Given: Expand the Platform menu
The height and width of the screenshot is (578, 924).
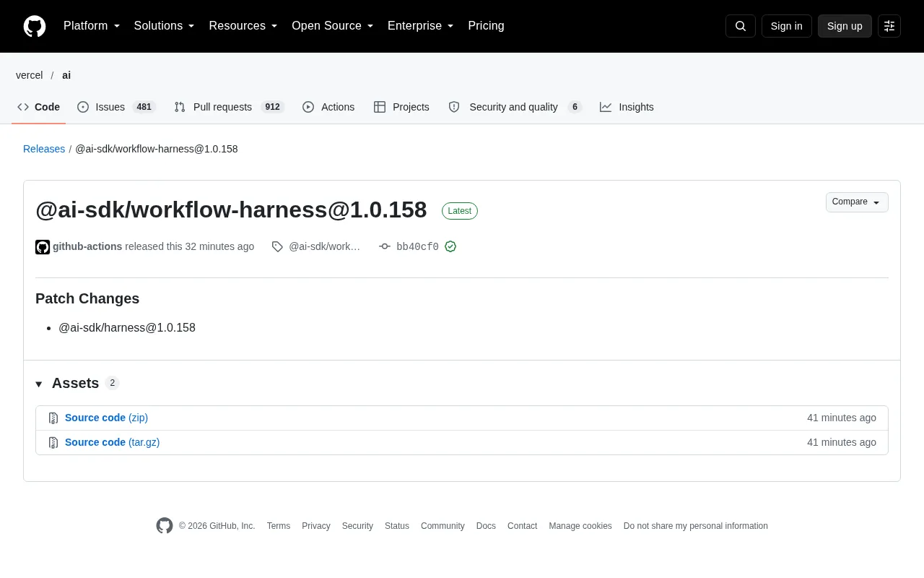Looking at the screenshot, I should (x=92, y=26).
